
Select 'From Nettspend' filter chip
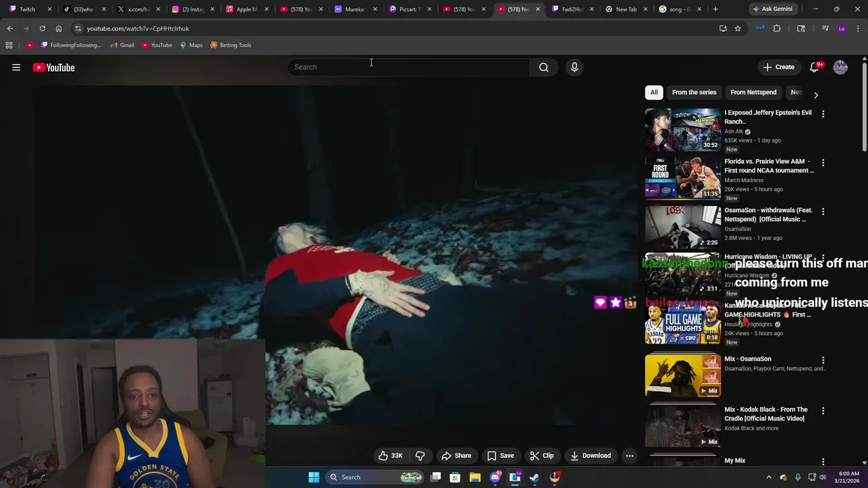[x=753, y=92]
